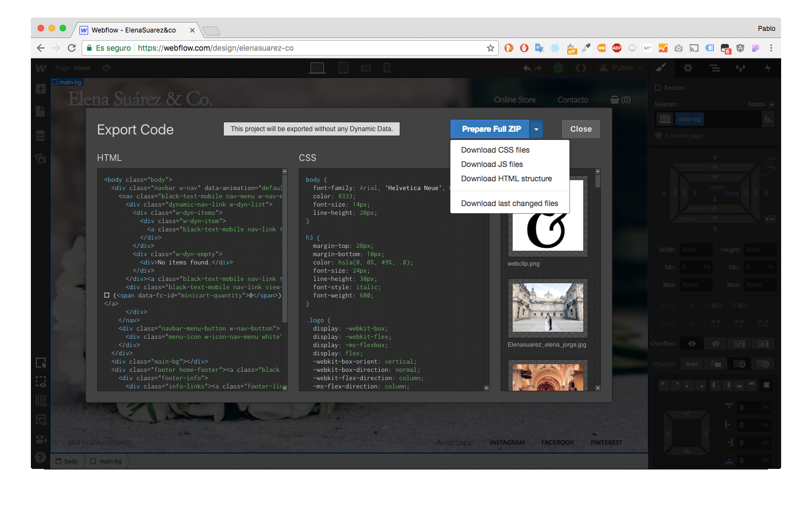Click the shopping cart icon on page

pos(615,100)
